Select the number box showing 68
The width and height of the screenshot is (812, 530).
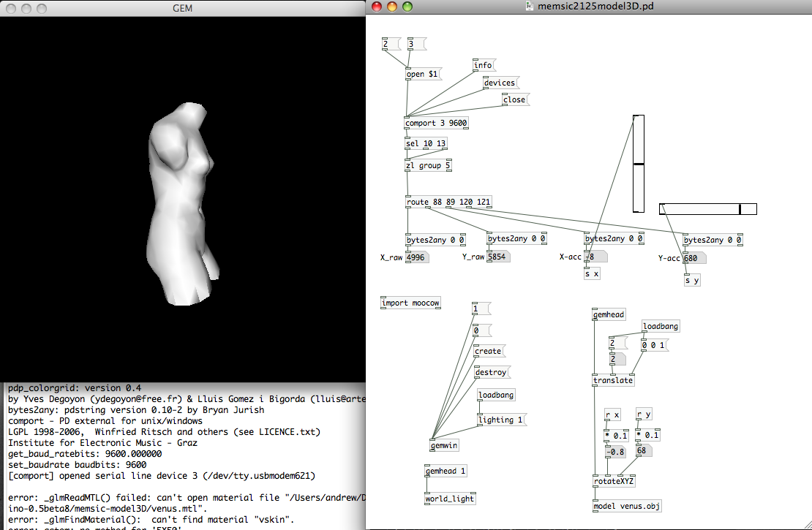pos(644,450)
